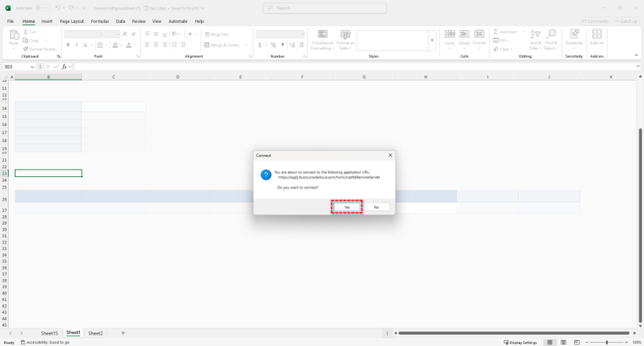Open the Formulas ribbon tab
This screenshot has width=644, height=346.
[100, 21]
